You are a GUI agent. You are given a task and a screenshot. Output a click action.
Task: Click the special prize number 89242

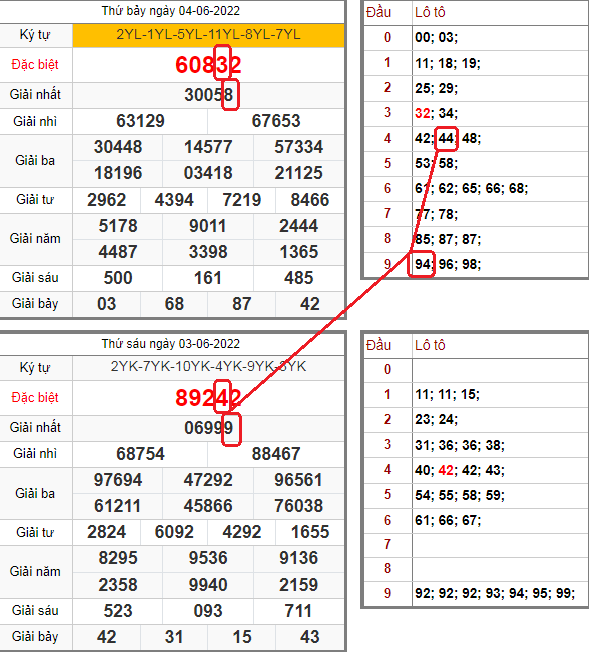click(x=208, y=398)
